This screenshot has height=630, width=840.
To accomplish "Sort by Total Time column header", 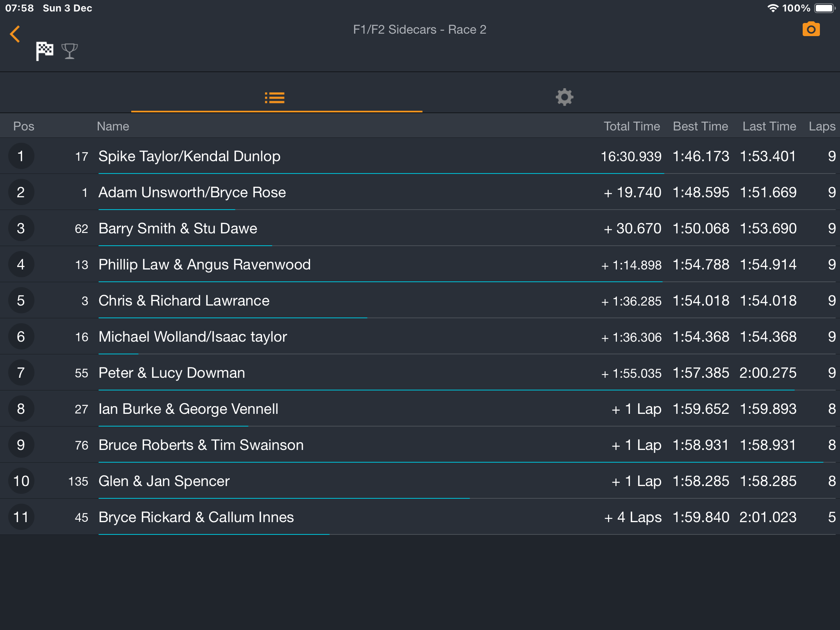I will coord(632,126).
